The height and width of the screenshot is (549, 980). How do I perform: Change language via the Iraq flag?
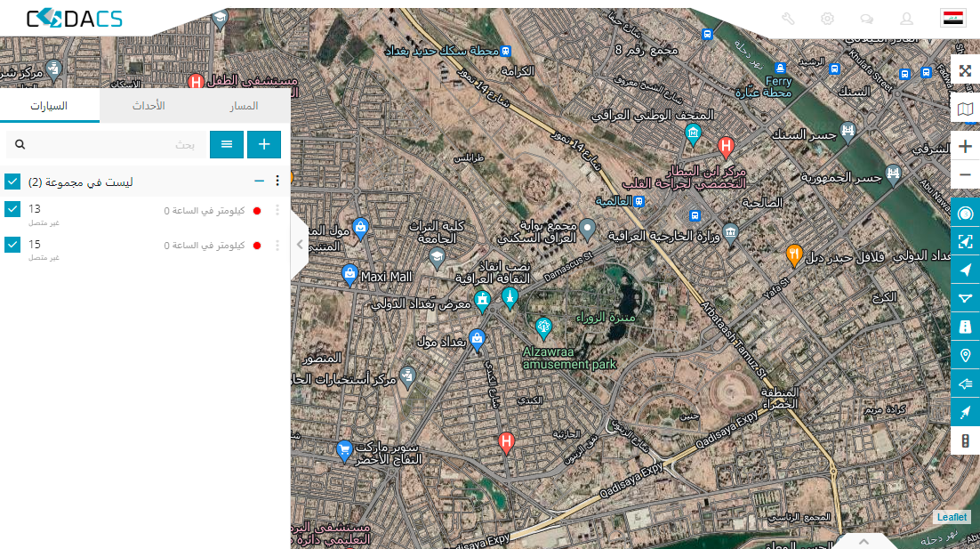pos(953,18)
